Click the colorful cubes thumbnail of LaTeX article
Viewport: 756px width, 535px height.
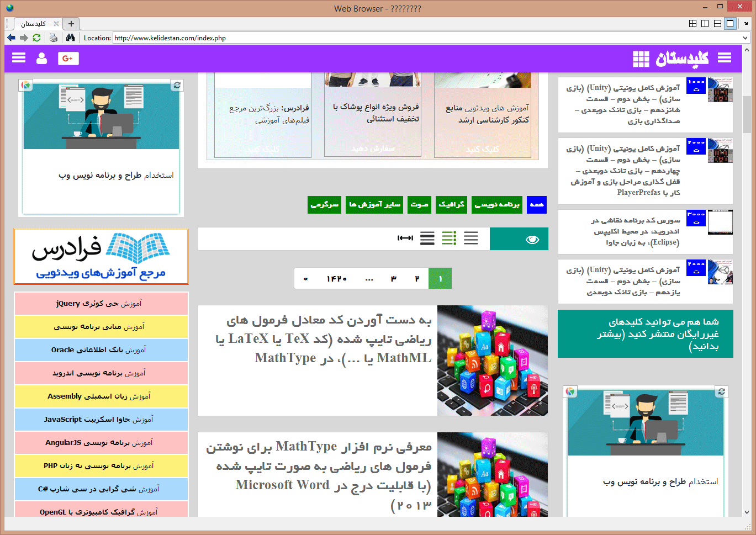pos(493,361)
